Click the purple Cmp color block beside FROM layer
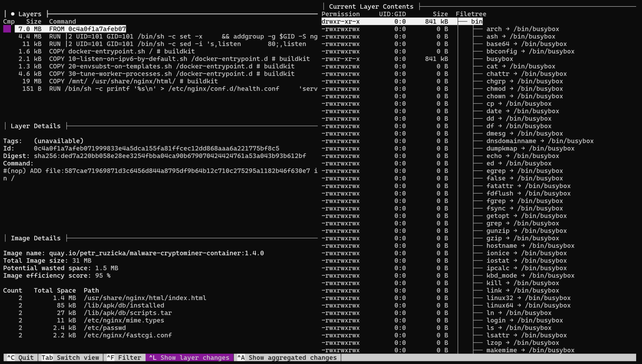 click(7, 29)
